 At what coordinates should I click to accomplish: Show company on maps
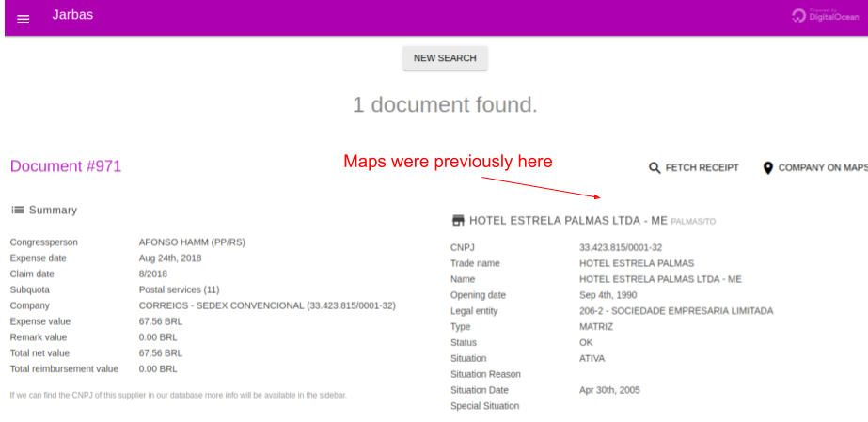814,167
